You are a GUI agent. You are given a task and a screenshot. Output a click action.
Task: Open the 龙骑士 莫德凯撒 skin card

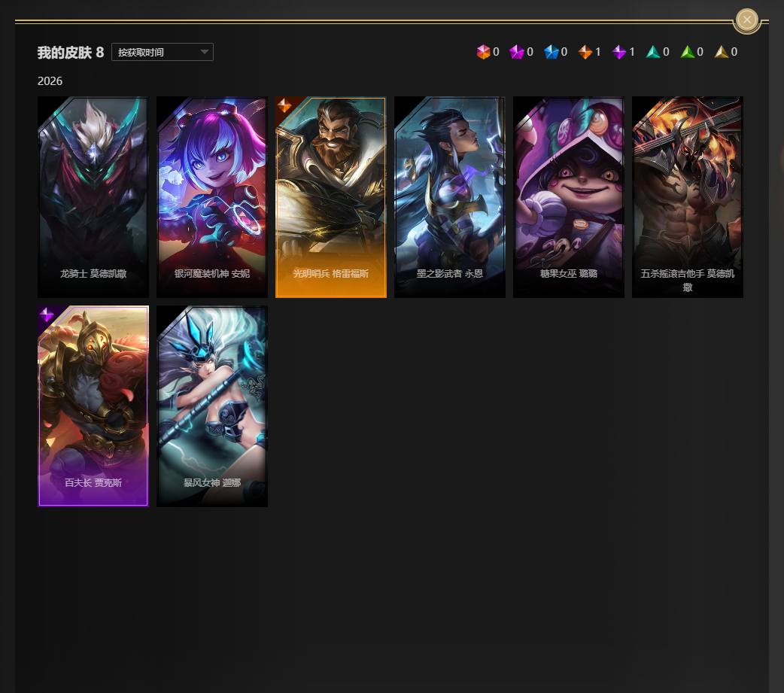[x=93, y=197]
